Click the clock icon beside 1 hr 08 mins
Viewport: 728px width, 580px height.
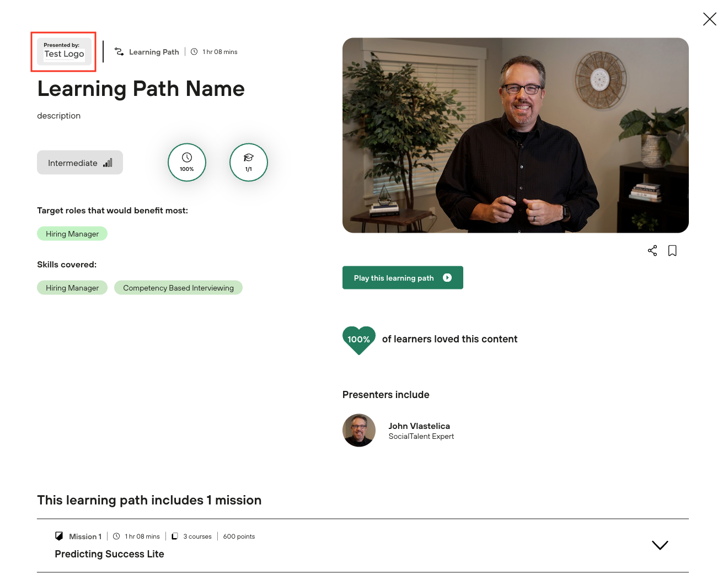[194, 52]
